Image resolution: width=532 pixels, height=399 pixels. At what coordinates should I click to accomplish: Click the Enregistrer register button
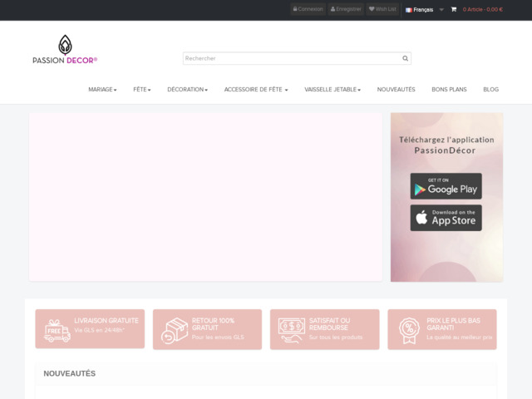click(x=346, y=9)
